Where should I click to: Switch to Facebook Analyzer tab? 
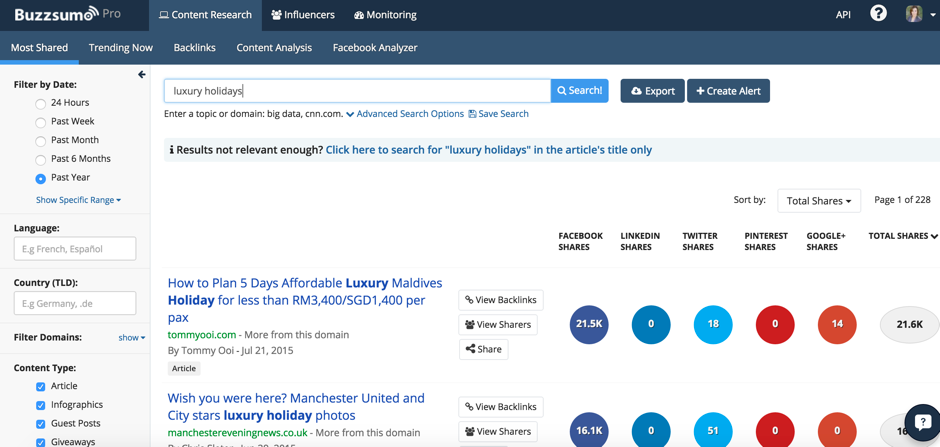[375, 48]
